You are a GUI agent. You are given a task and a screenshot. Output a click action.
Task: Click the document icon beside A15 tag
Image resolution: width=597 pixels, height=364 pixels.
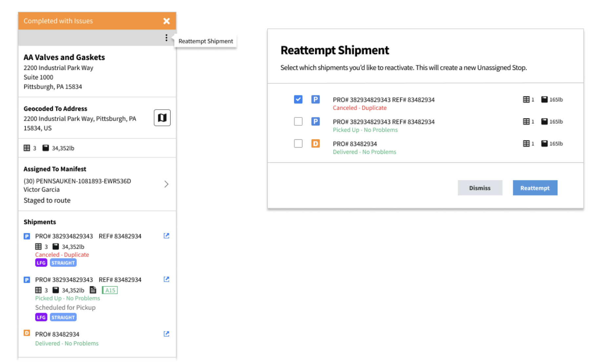coord(93,290)
